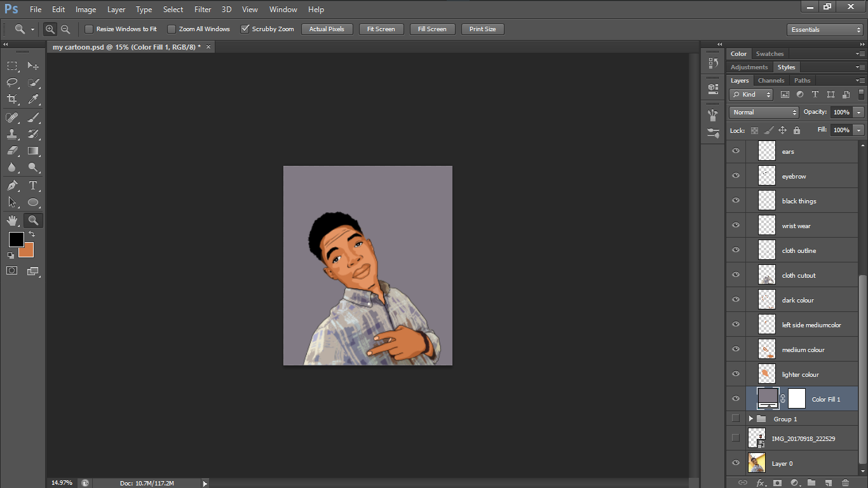Viewport: 868px width, 488px height.
Task: Select the Clone Stamp tool
Action: coord(12,134)
